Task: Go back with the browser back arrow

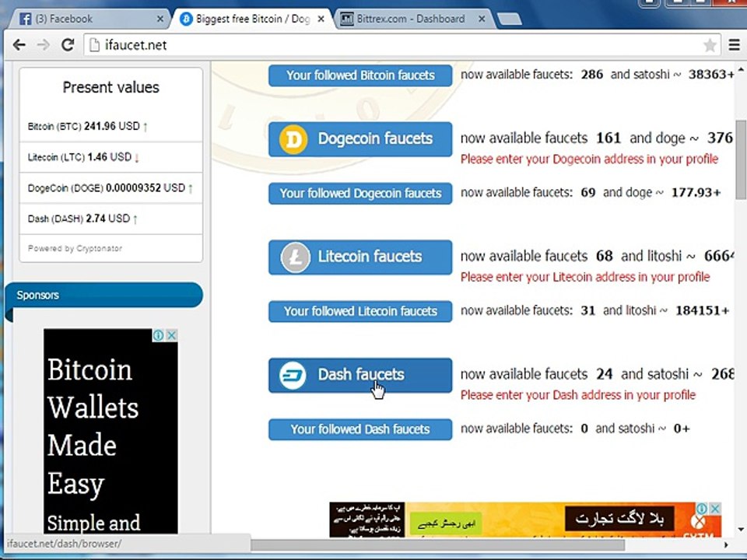Action: pos(19,45)
